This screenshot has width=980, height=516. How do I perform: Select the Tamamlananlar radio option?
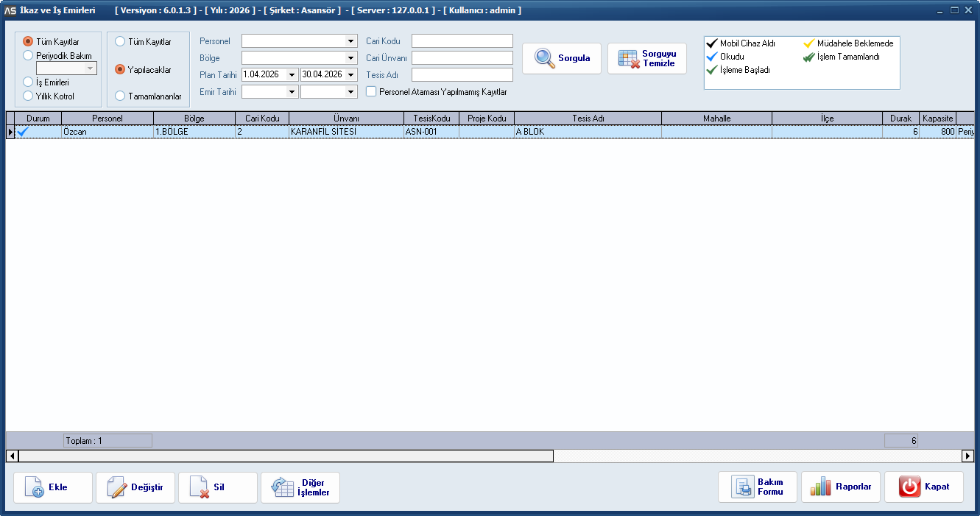tap(120, 96)
